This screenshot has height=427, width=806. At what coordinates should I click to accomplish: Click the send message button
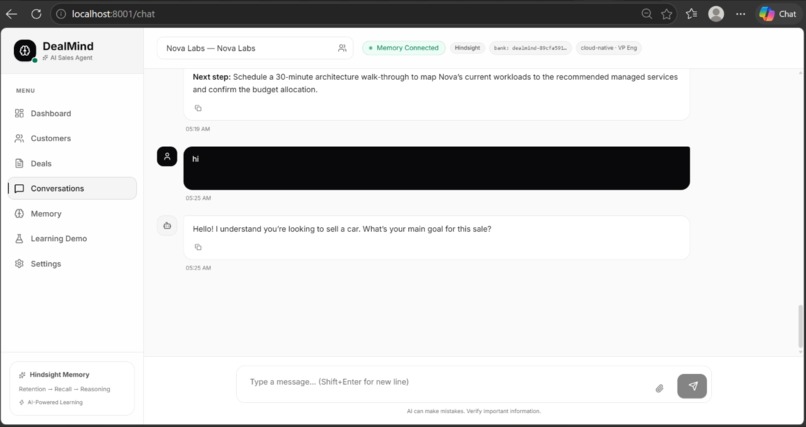pos(692,386)
